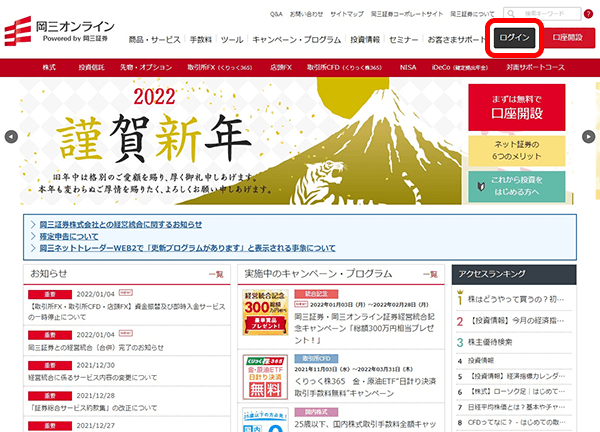This screenshot has height=432, width=600.
Task: Go to the previous banner slide arrow
Action: tap(11, 137)
